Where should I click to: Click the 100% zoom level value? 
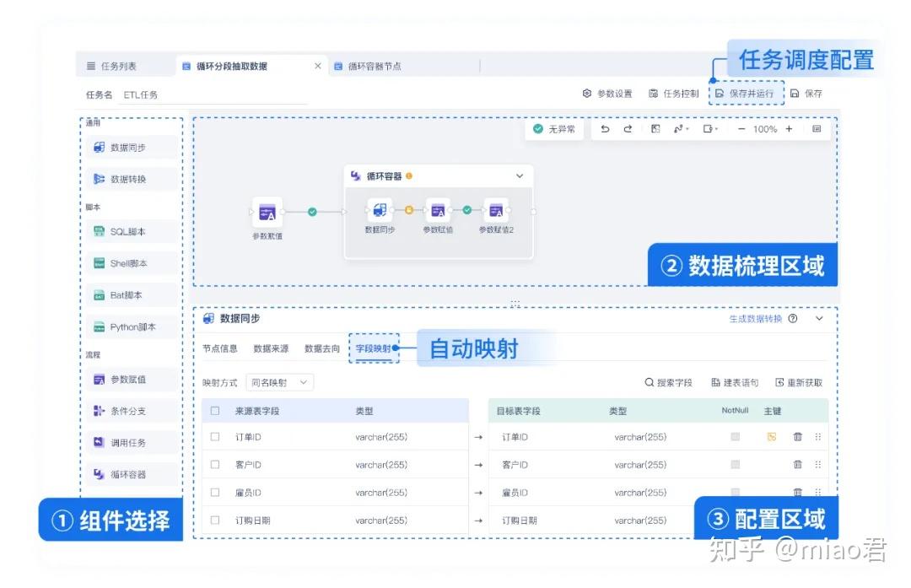(765, 129)
